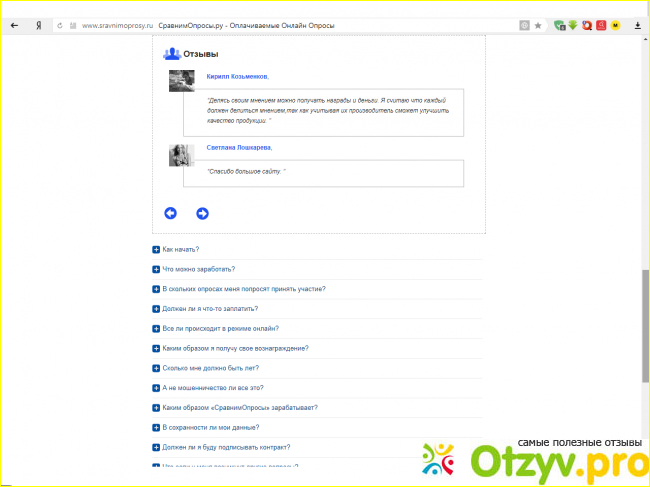The height and width of the screenshot is (487, 650).
Task: Click the browser back arrow
Action: (x=14, y=23)
